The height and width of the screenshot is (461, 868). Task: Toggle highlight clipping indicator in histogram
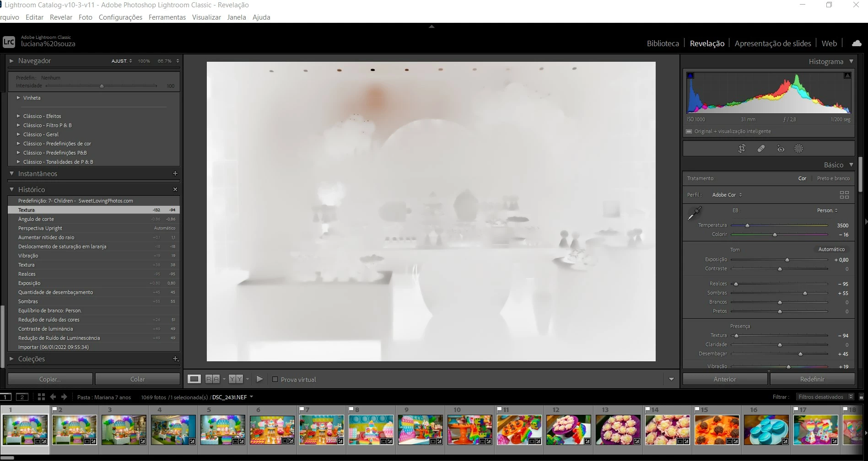pos(847,75)
